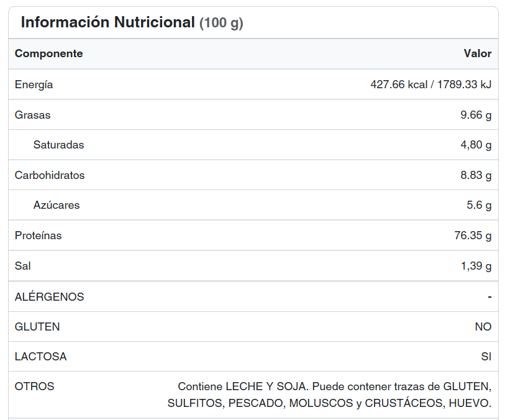
Task: Click the 'Valor' column header
Action: point(477,53)
